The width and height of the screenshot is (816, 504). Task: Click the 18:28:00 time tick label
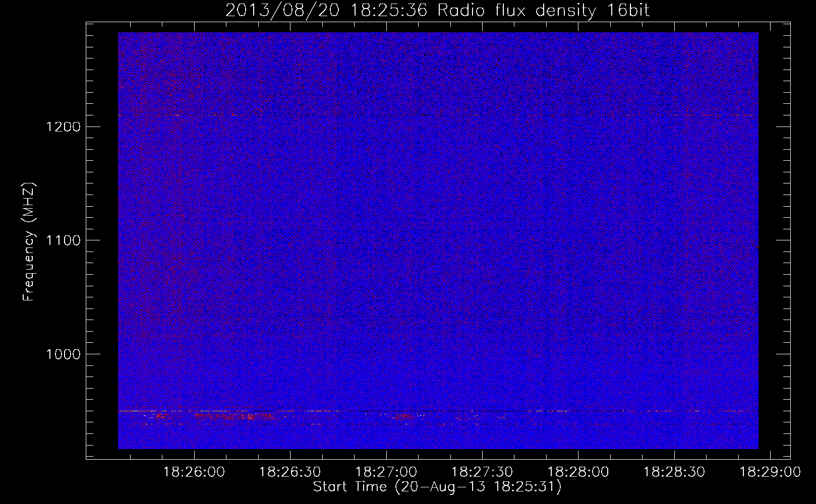click(578, 472)
